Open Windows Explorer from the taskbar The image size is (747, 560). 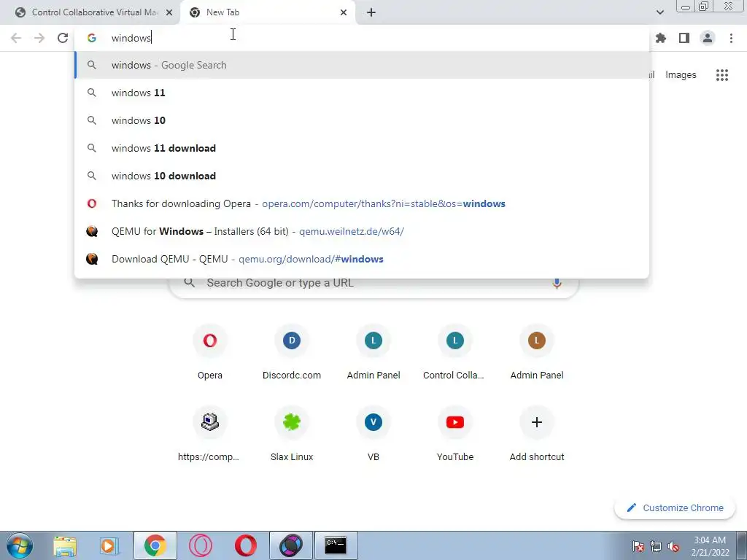tap(65, 545)
